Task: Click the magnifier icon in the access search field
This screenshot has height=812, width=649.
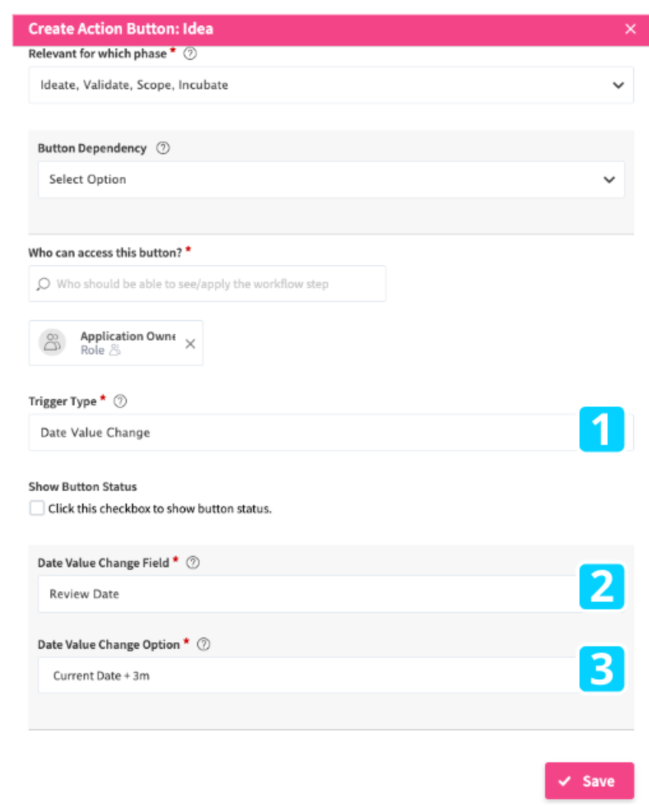Action: click(43, 283)
